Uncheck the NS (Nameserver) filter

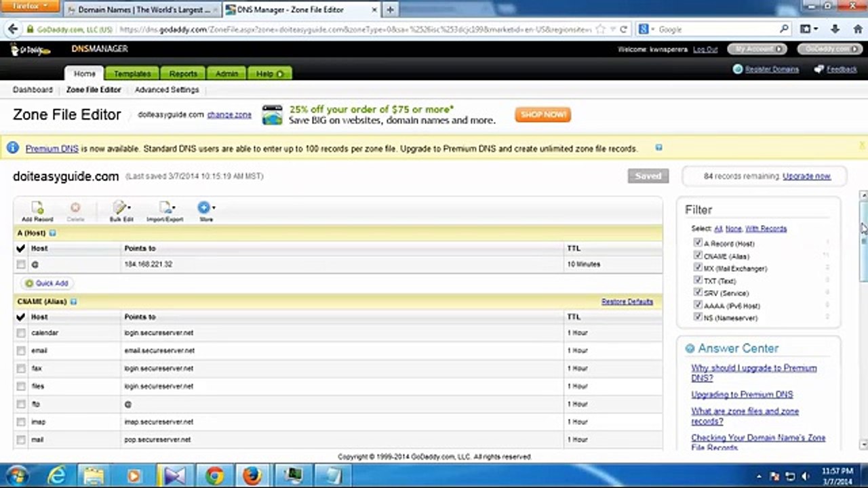coord(698,317)
